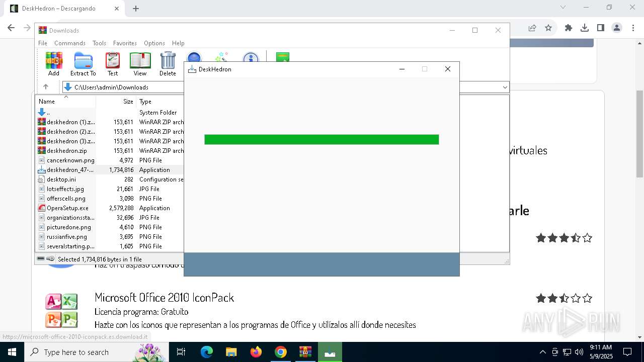The height and width of the screenshot is (362, 644).
Task: Click the Microsoft Office 2010 IconPack thumbnail
Action: [61, 311]
